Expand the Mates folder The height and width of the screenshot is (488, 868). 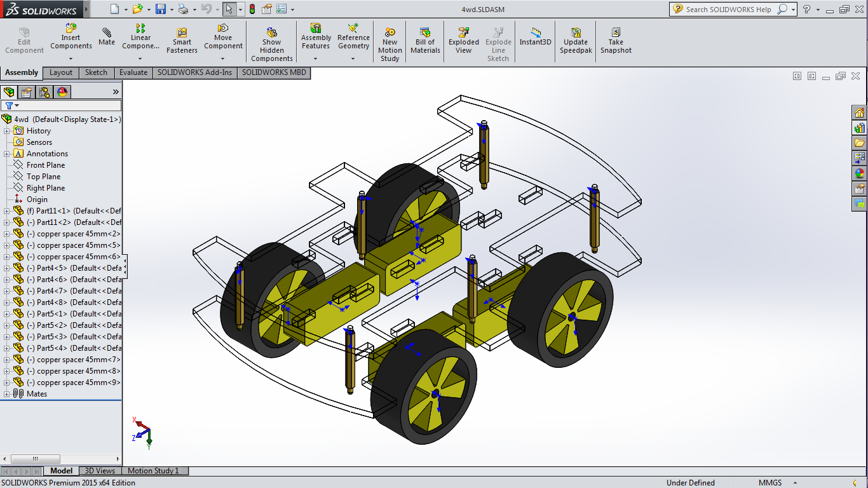click(x=5, y=393)
